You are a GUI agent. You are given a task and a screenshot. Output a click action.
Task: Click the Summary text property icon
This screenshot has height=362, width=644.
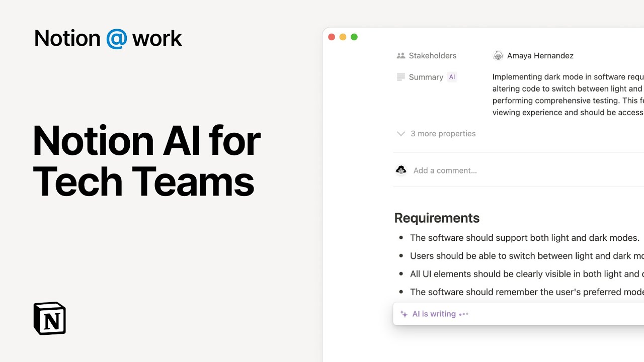(x=401, y=77)
